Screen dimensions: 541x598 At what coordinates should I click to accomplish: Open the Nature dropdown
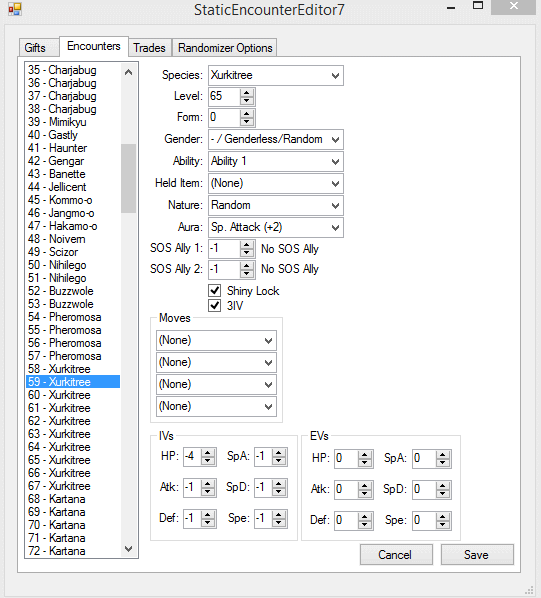tap(276, 205)
